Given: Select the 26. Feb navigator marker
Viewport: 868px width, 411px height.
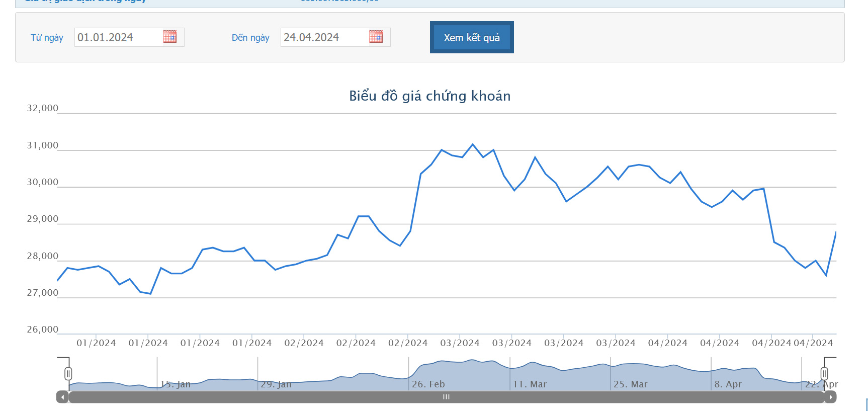Looking at the screenshot, I should (428, 384).
